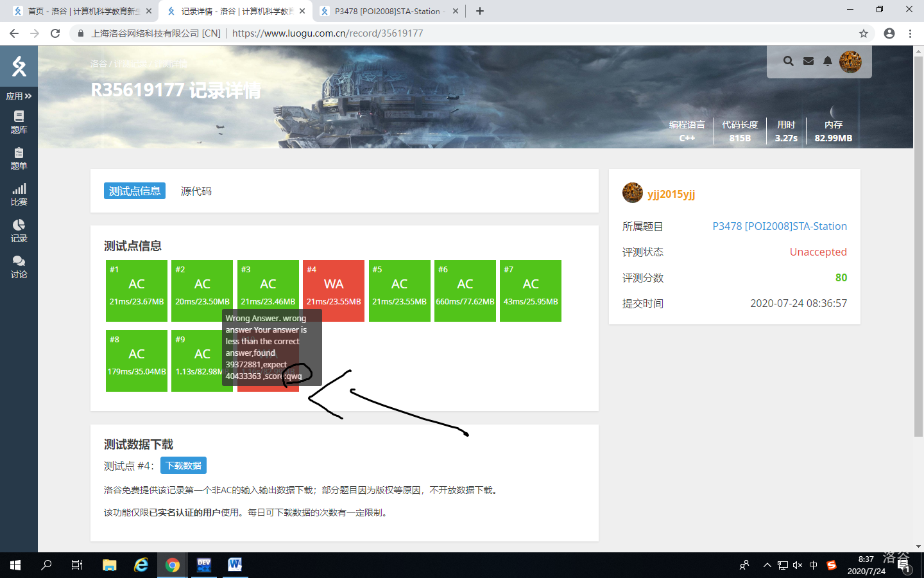Click the page vertical scrollbar

tap(918, 247)
